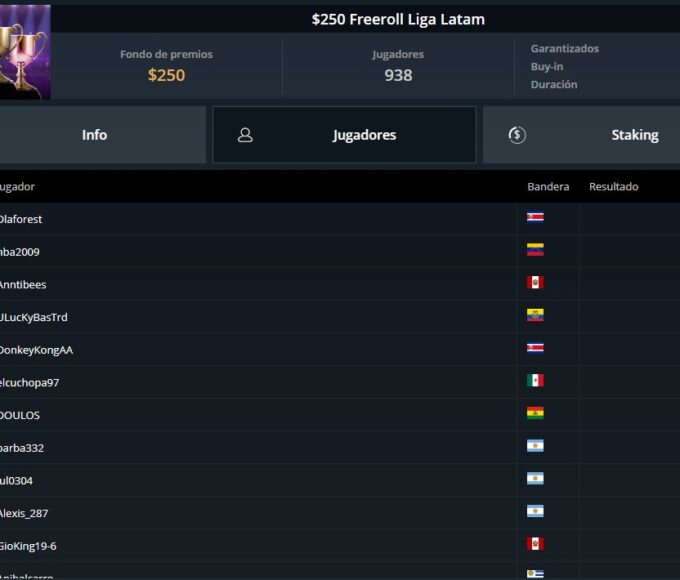This screenshot has width=680, height=580.
Task: Click the 938 players count
Action: tap(398, 75)
